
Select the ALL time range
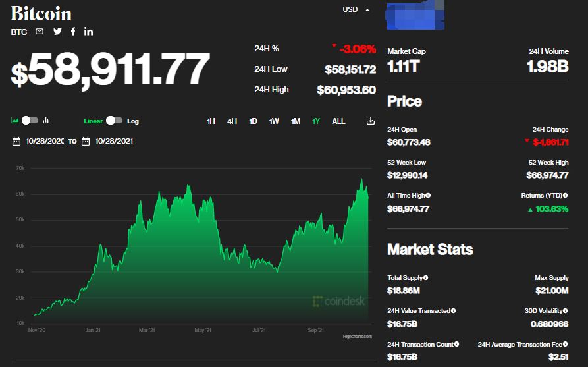tap(338, 121)
